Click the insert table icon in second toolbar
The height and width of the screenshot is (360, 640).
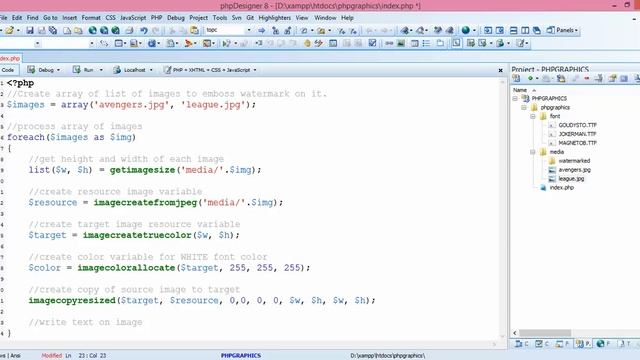(x=414, y=43)
